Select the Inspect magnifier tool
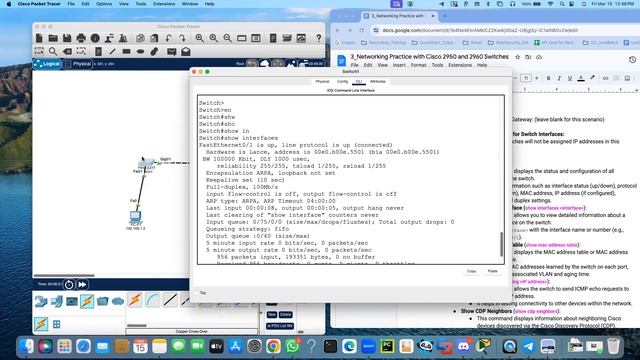The image size is (640, 360). (53, 51)
